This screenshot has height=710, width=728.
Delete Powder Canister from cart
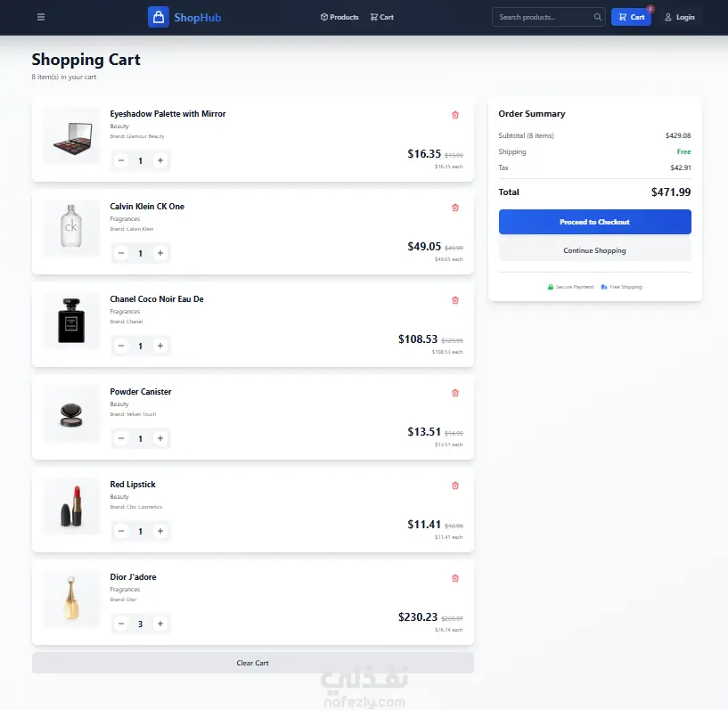[455, 393]
